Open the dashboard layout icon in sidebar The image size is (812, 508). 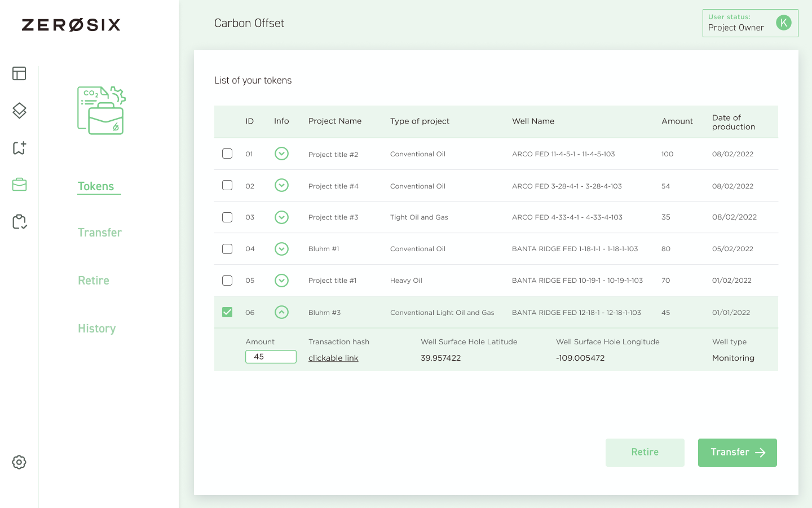tap(19, 73)
